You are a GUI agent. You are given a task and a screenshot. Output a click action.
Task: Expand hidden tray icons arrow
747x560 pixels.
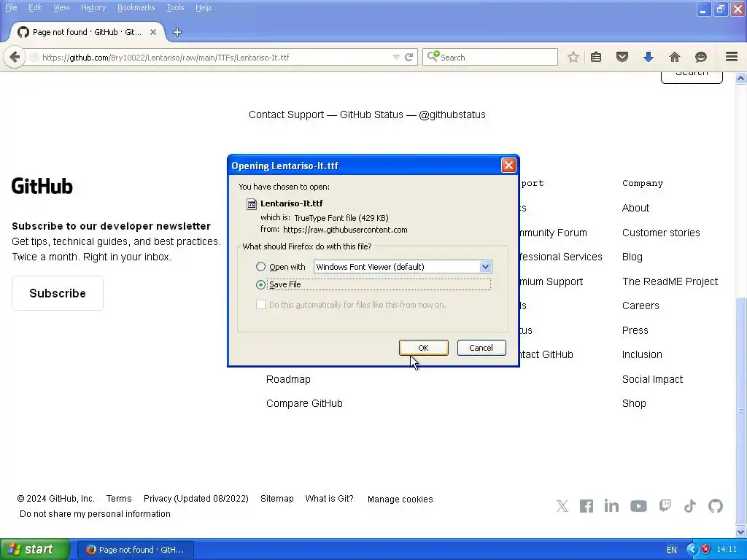[x=692, y=550]
